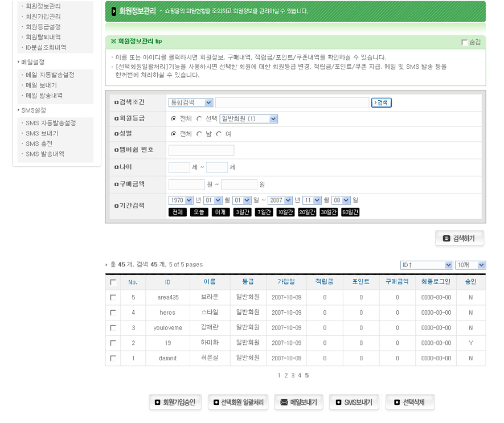Click the 선택삭제 delete button
The image size is (504, 423).
coord(409,402)
